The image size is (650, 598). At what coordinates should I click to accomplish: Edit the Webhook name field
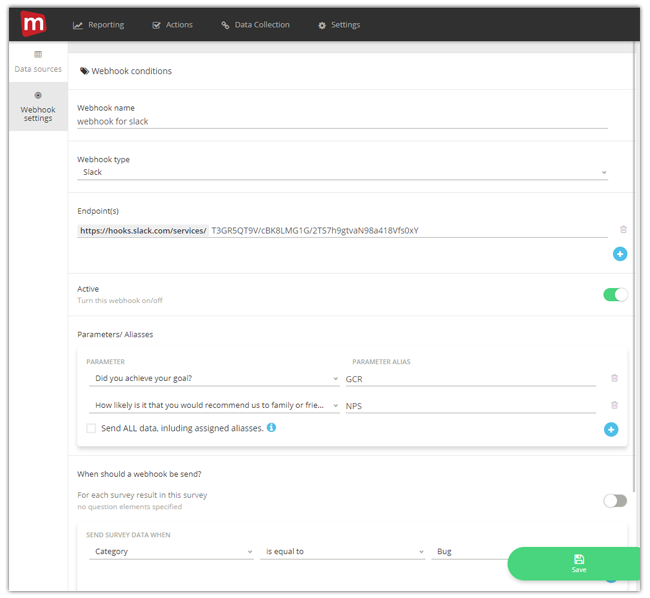click(342, 121)
